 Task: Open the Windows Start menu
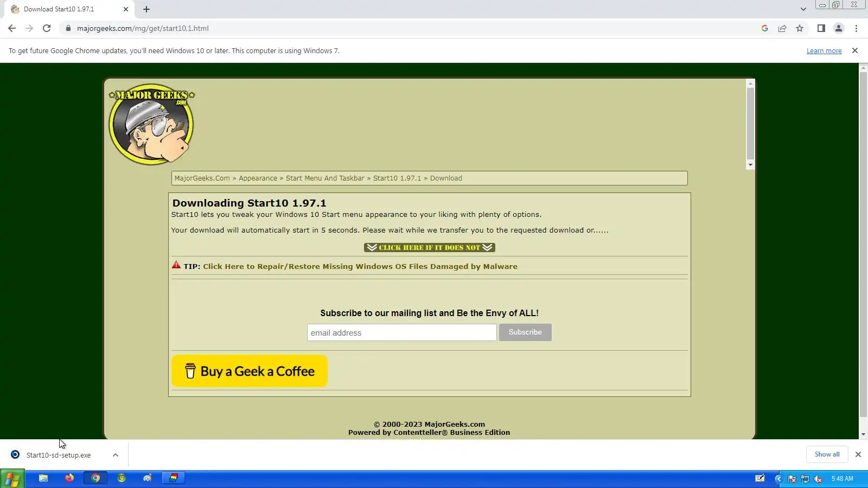[12, 479]
